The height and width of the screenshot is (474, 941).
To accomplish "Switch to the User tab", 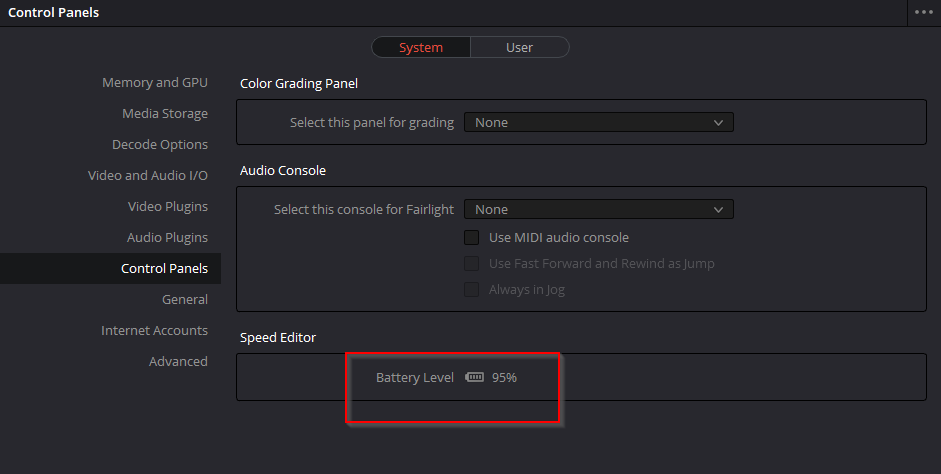I will click(x=519, y=47).
